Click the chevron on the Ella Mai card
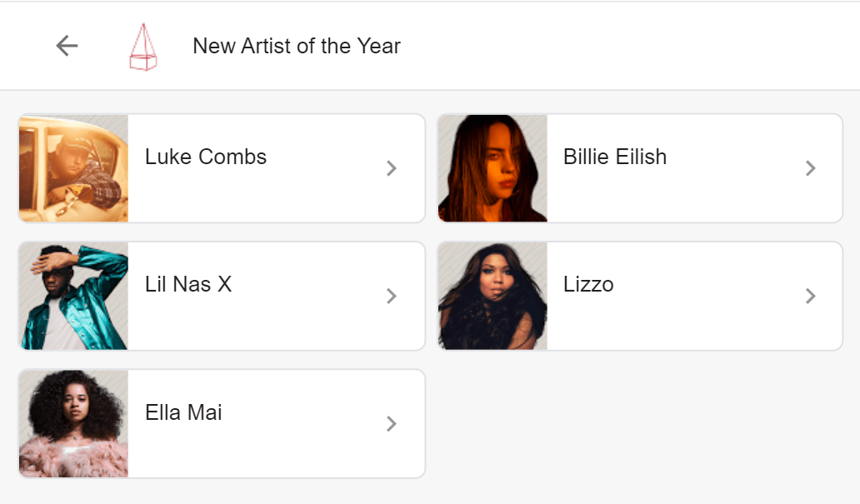Screen dimensions: 860x504 pyautogui.click(x=392, y=424)
